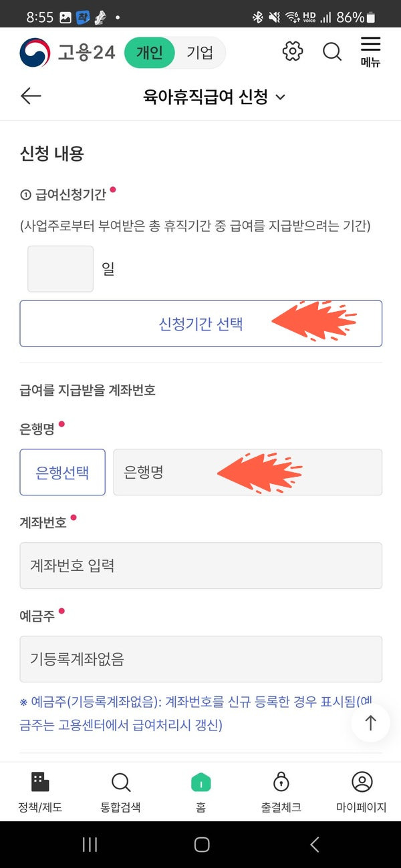Open the settings gear icon in header
Screen dimensions: 401x868
[293, 51]
